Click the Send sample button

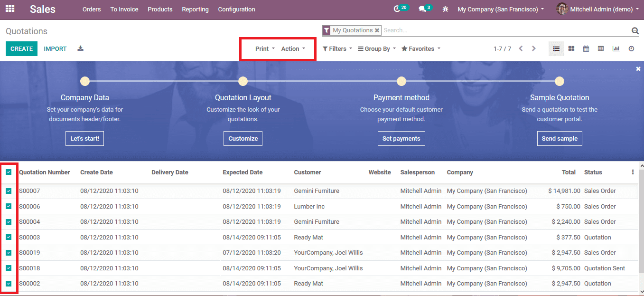pos(560,138)
